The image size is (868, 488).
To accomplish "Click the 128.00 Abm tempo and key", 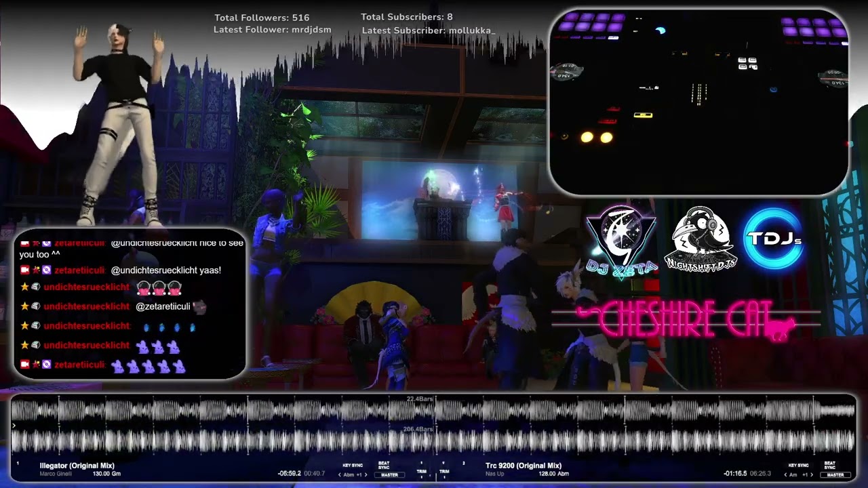I will coord(554,474).
